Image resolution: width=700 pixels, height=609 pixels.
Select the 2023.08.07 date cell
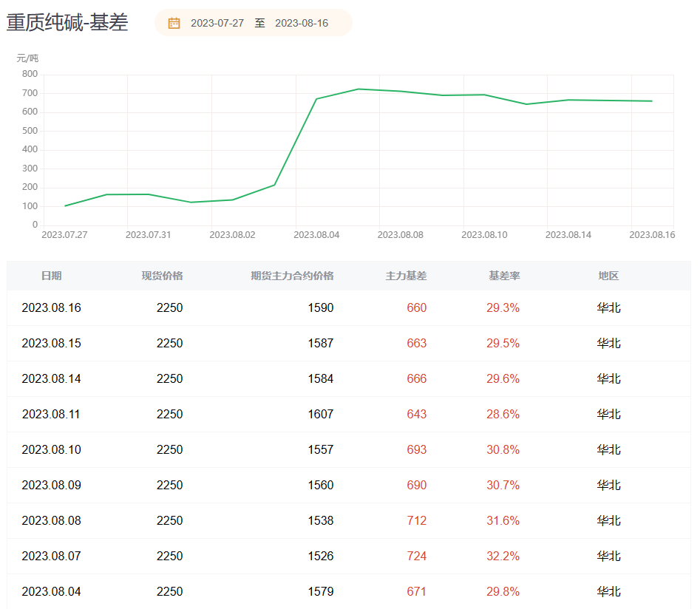tap(51, 557)
